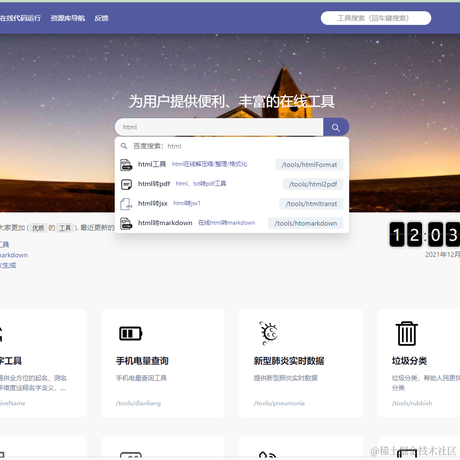Click the trash can icon
The image size is (460, 460).
407,333
